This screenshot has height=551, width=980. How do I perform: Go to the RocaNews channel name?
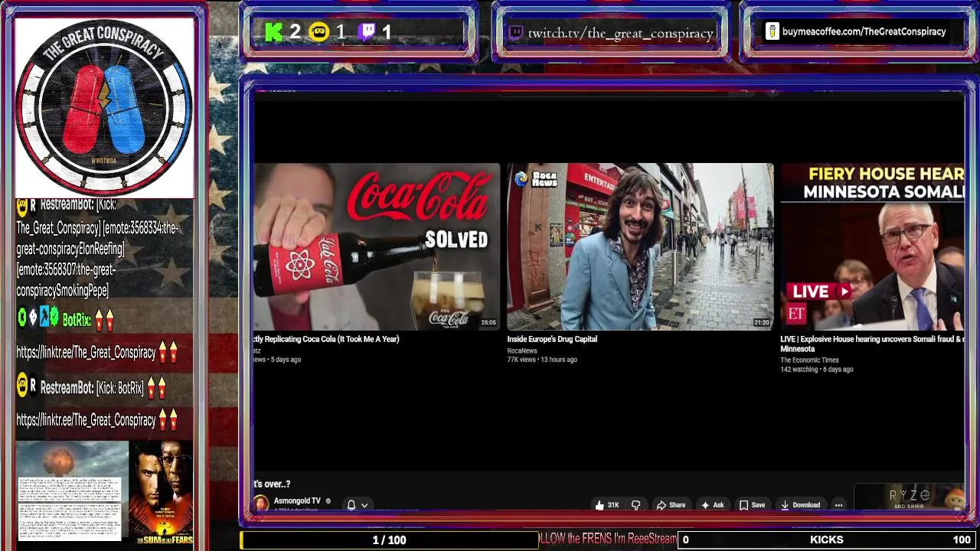click(522, 350)
